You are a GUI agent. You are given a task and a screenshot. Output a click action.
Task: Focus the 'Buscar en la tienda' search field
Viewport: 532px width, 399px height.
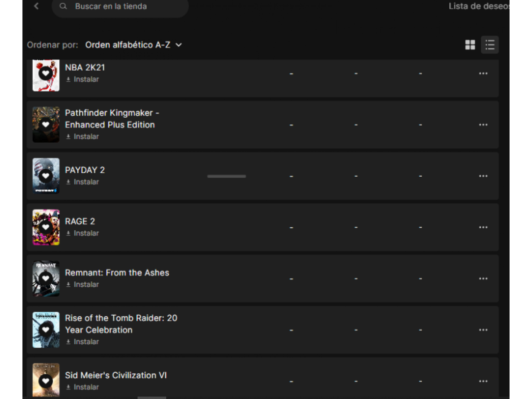120,7
